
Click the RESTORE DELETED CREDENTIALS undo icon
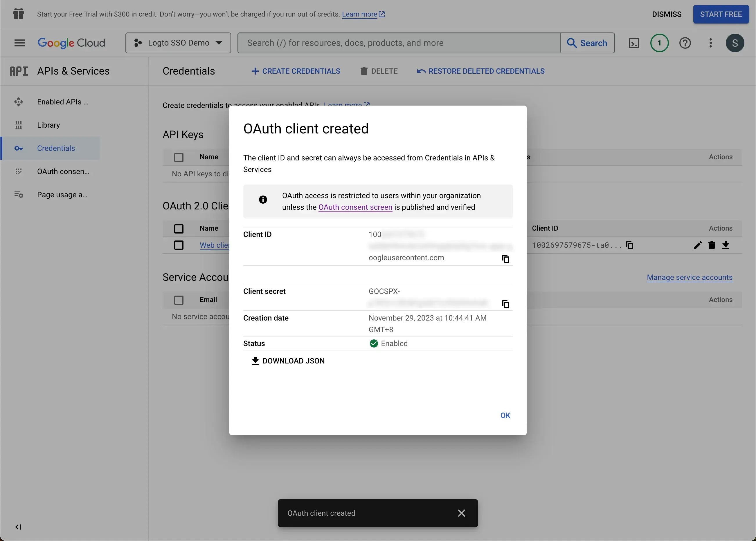coord(421,71)
